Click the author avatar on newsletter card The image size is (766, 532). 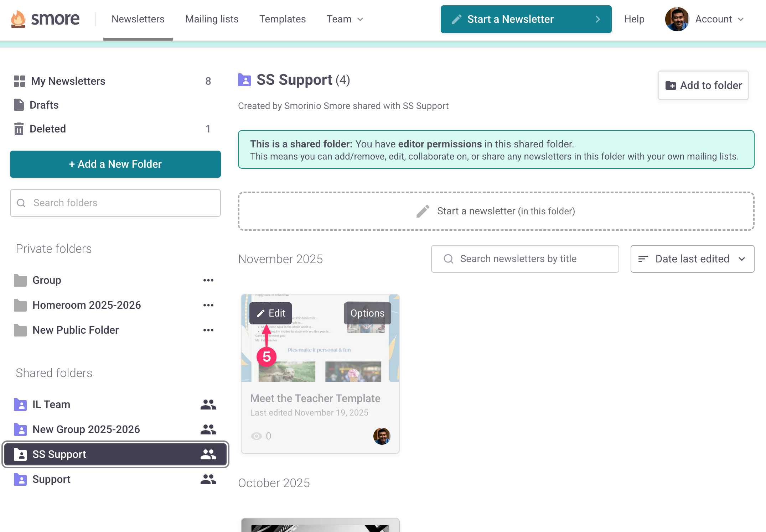(382, 436)
